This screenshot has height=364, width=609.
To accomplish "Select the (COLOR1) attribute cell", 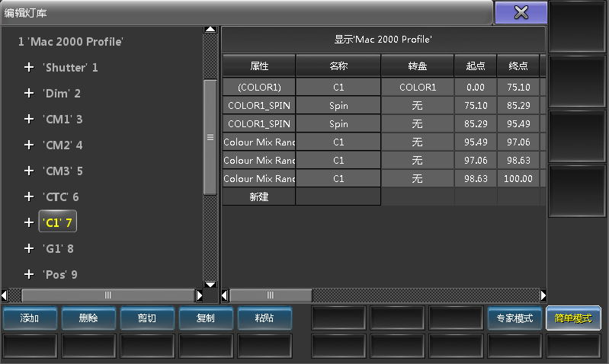I will click(259, 87).
